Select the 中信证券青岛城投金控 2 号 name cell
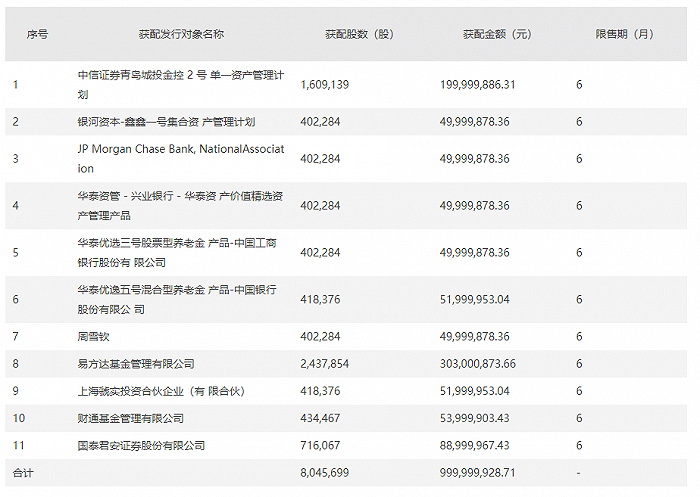The image size is (700, 497). pyautogui.click(x=181, y=84)
